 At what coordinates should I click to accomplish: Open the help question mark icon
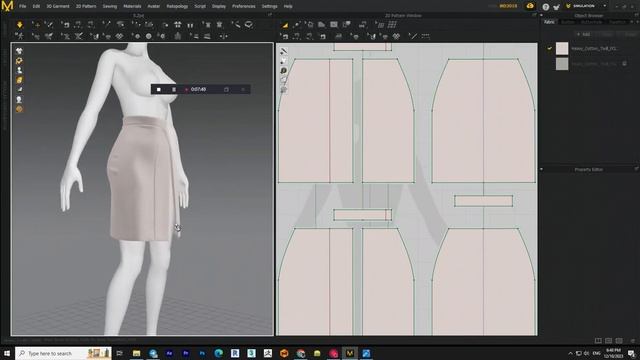click(x=546, y=7)
